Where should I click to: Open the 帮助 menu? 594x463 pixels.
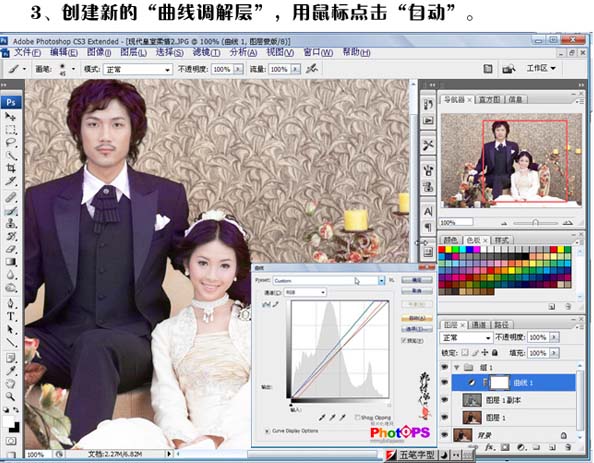[356, 52]
